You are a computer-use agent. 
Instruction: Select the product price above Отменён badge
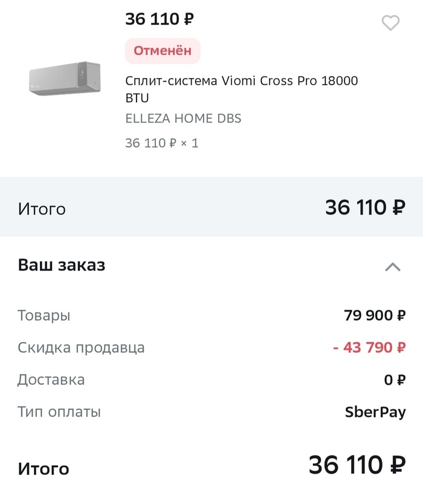[x=160, y=19]
